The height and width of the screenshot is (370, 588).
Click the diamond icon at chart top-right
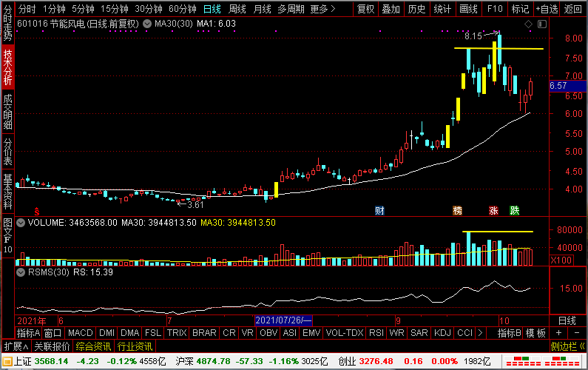click(529, 24)
